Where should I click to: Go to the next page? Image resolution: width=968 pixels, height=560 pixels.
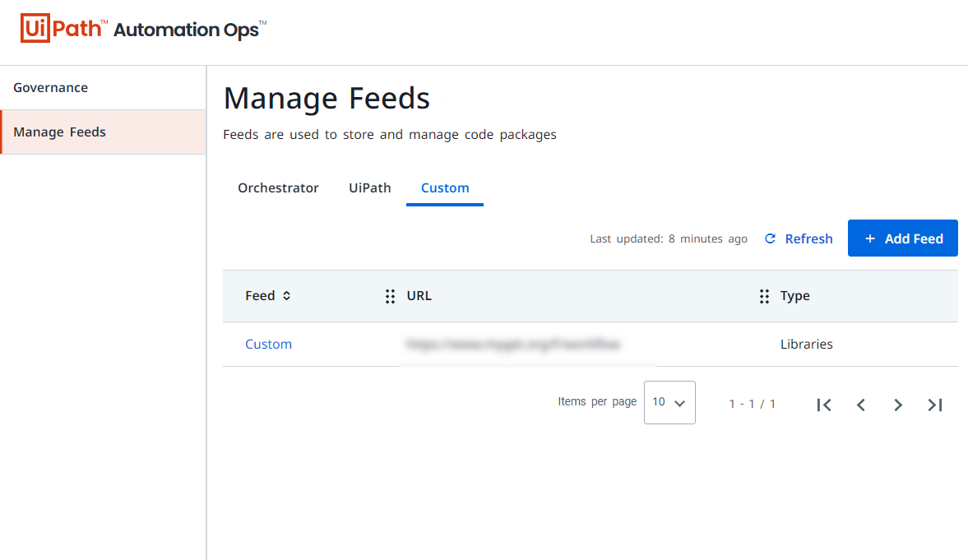point(898,405)
